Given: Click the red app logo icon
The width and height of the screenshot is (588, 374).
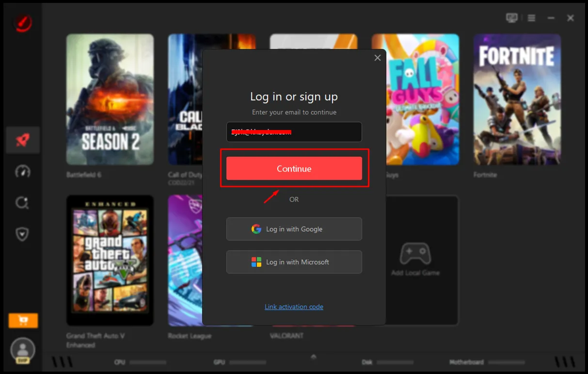Looking at the screenshot, I should (x=23, y=22).
